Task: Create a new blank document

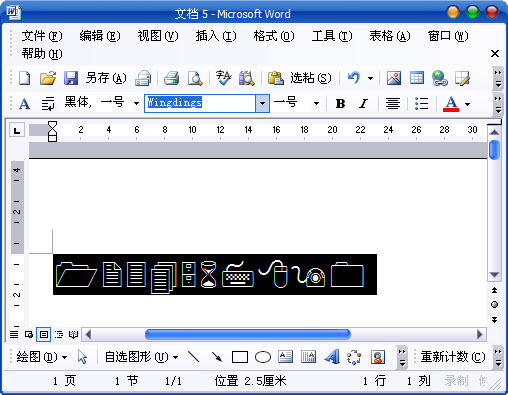Action: pos(24,78)
